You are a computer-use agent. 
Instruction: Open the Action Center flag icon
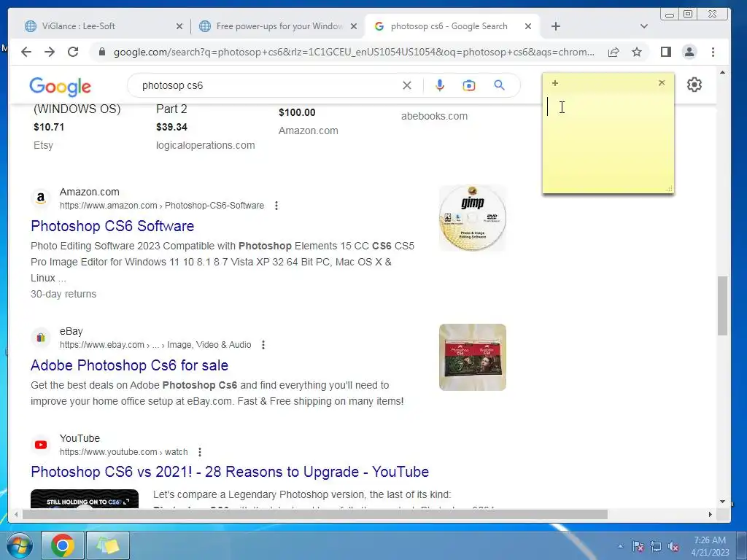[638, 546]
